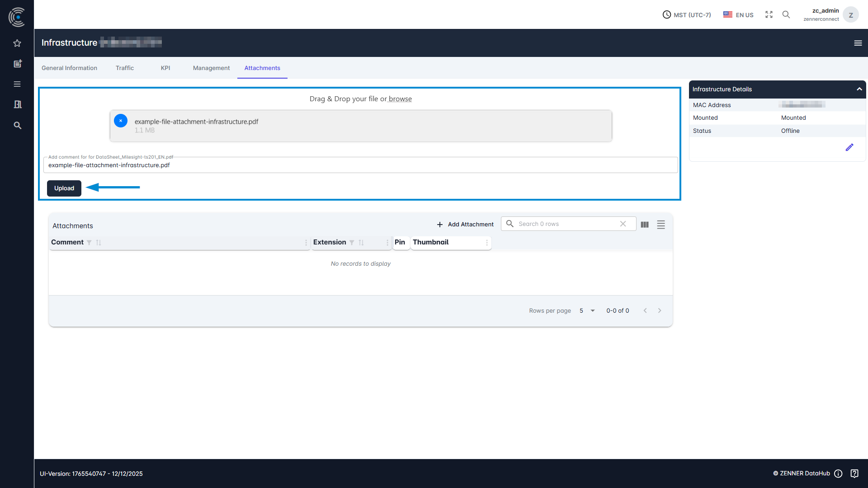
Task: Click the Upload button
Action: 64,188
